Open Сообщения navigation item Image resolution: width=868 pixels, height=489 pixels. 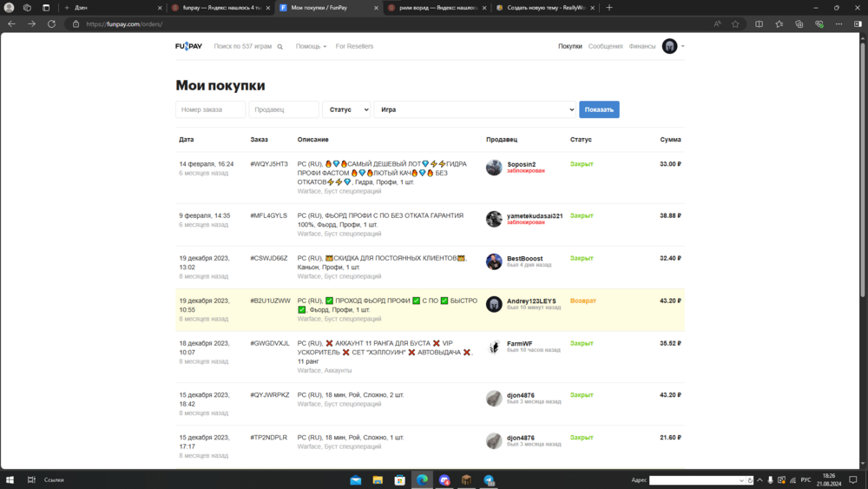click(605, 47)
